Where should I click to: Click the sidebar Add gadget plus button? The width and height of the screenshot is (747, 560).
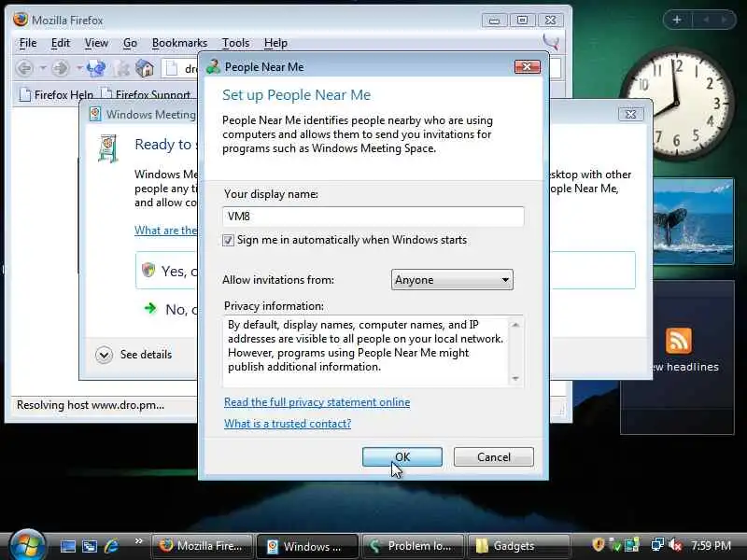click(x=677, y=20)
